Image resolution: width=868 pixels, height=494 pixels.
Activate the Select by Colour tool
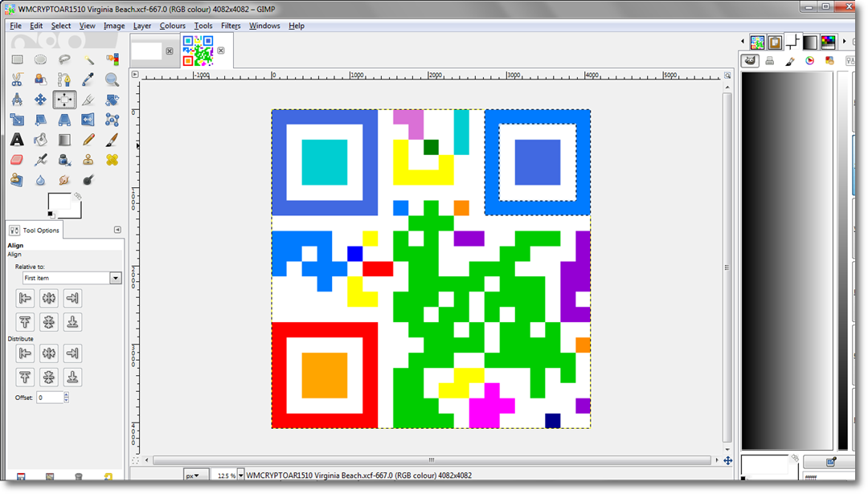pos(112,59)
